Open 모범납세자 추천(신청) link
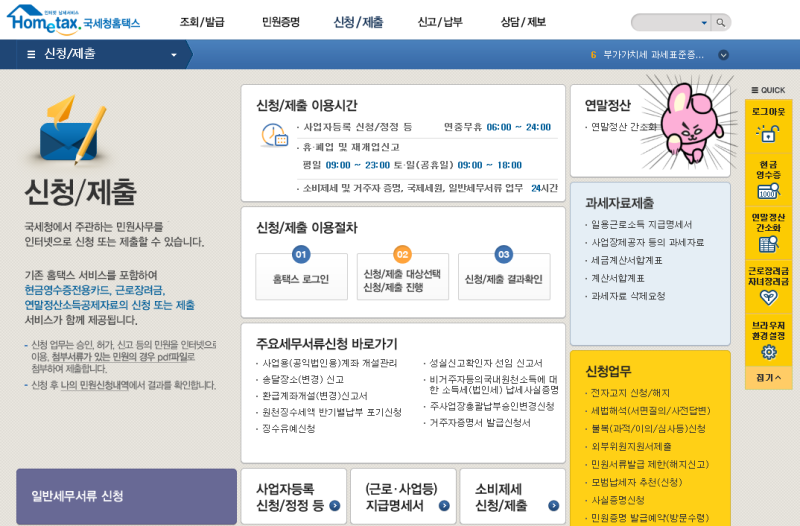800x526 pixels. 636,482
